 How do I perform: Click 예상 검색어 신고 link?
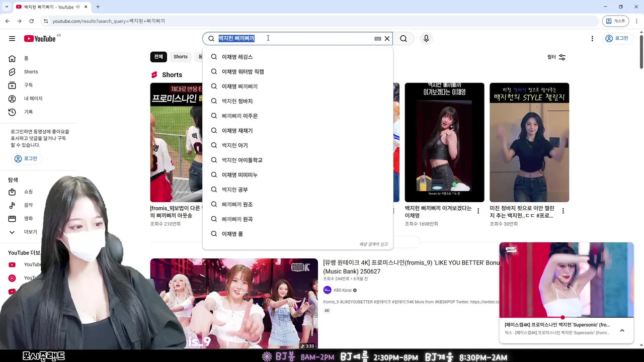coord(373,244)
